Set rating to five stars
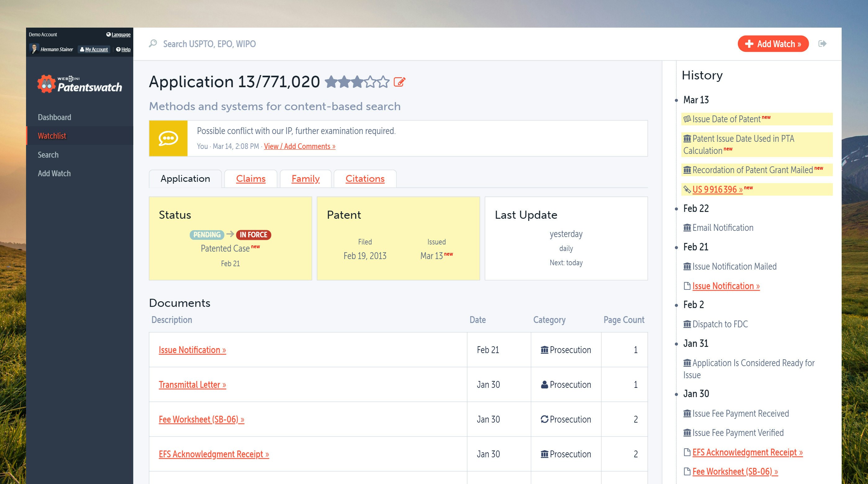Image resolution: width=868 pixels, height=484 pixels. tap(383, 82)
